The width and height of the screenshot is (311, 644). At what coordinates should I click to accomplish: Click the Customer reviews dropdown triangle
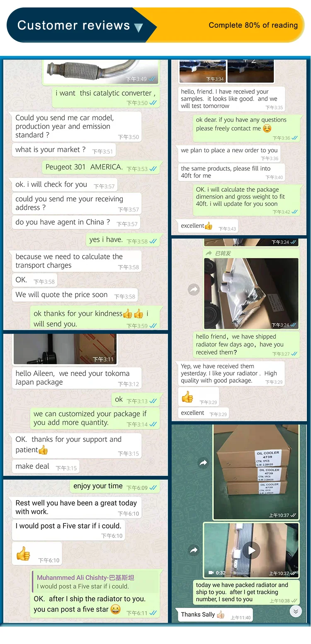point(138,28)
